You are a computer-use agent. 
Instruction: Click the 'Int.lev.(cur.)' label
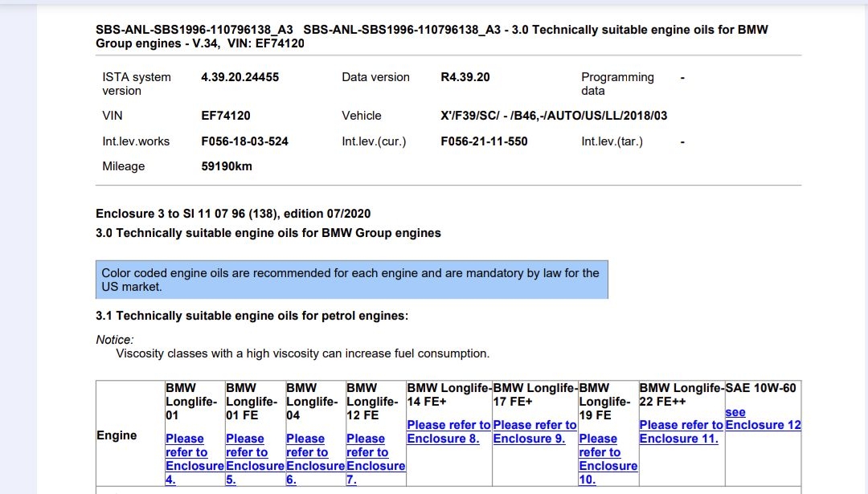pos(374,141)
